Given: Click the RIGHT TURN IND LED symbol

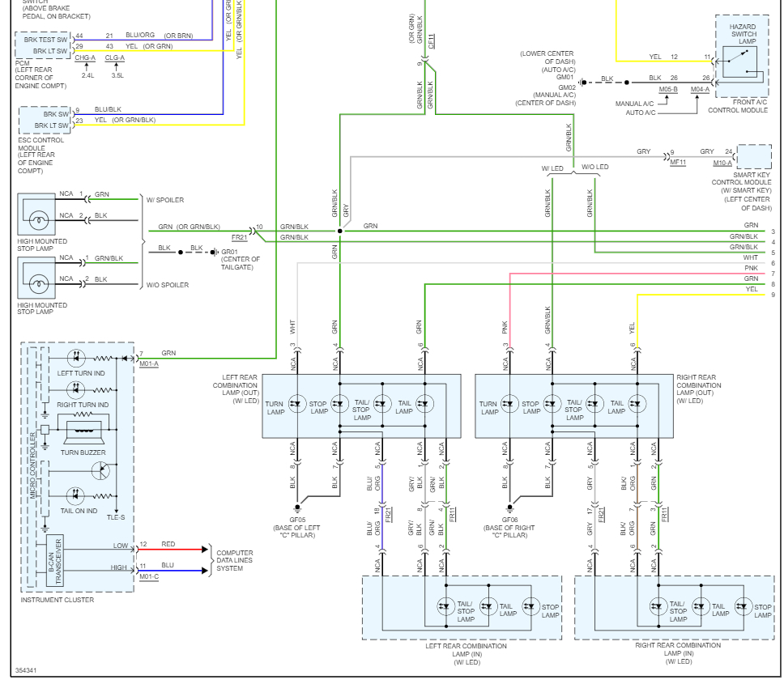Looking at the screenshot, I should 76,389.
